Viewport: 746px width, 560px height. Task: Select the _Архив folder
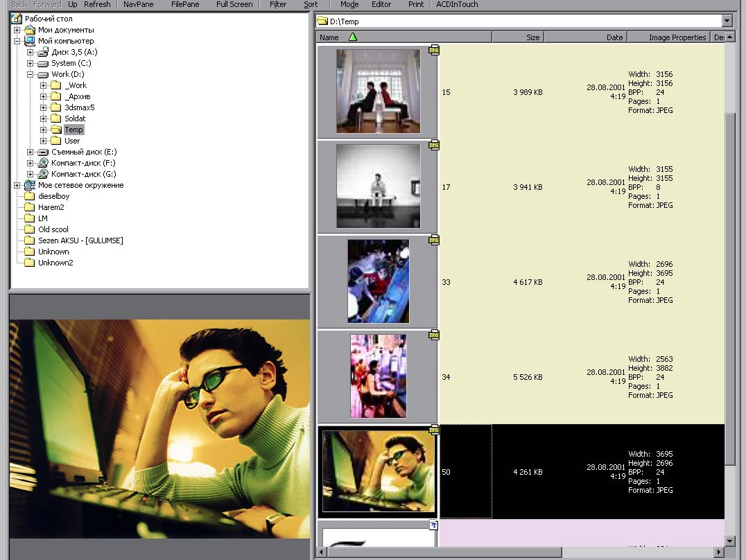(78, 96)
